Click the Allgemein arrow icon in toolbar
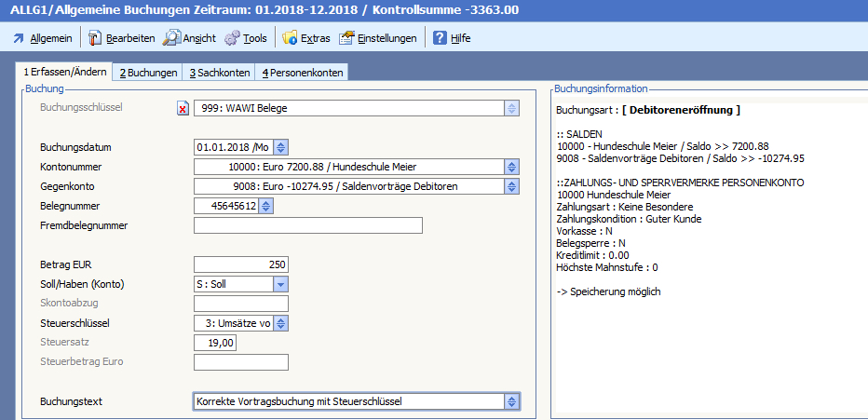This screenshot has height=420, width=868. coord(18,38)
